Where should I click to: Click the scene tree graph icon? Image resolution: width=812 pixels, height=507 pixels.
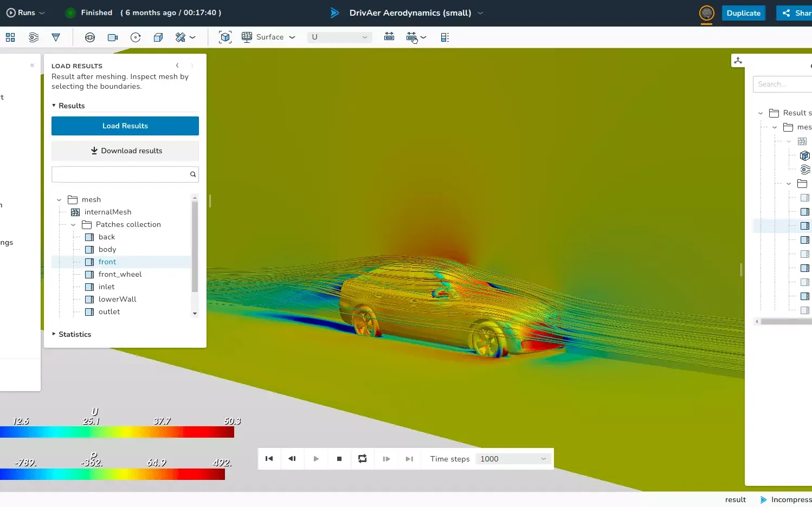pyautogui.click(x=738, y=61)
